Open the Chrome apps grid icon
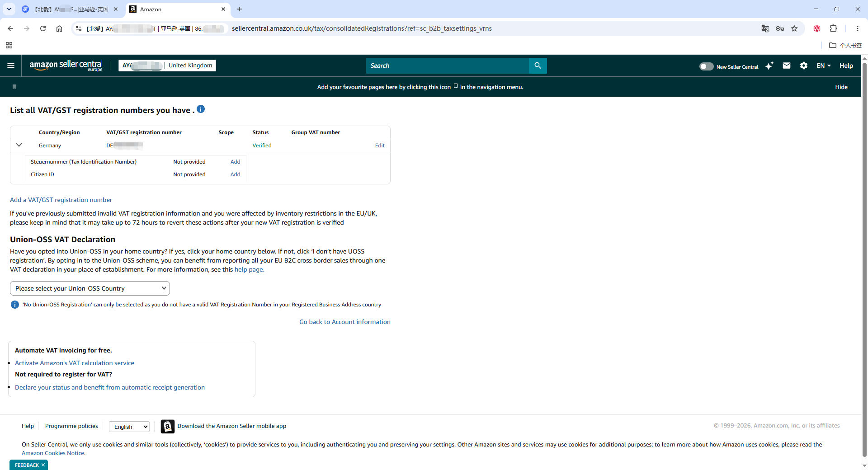This screenshot has height=470, width=868. pos(9,45)
